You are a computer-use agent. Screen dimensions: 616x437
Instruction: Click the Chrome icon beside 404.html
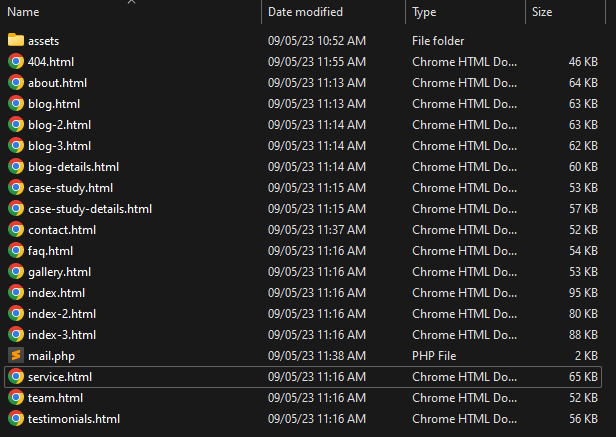point(16,61)
